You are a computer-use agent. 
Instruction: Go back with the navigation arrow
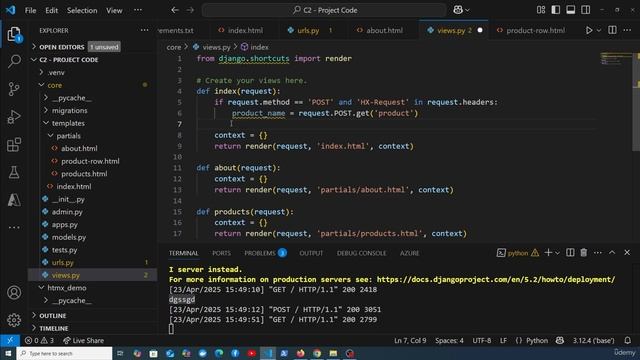pos(175,10)
